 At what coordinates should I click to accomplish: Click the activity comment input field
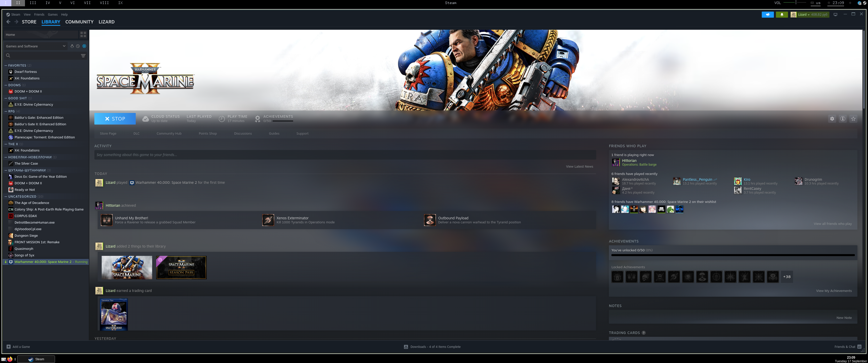(345, 155)
